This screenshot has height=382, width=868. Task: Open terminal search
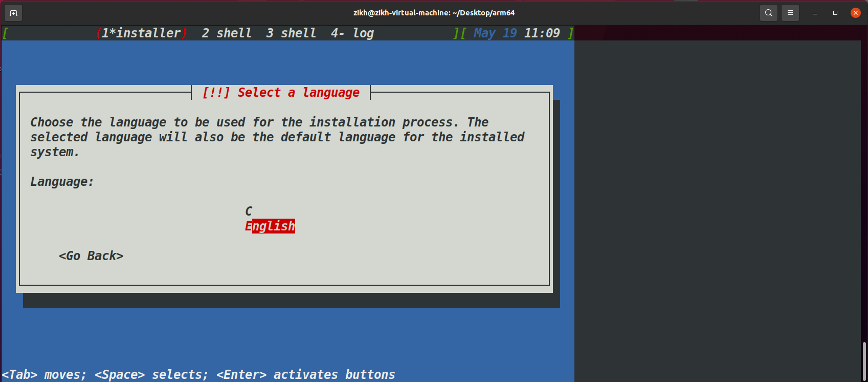pos(769,13)
